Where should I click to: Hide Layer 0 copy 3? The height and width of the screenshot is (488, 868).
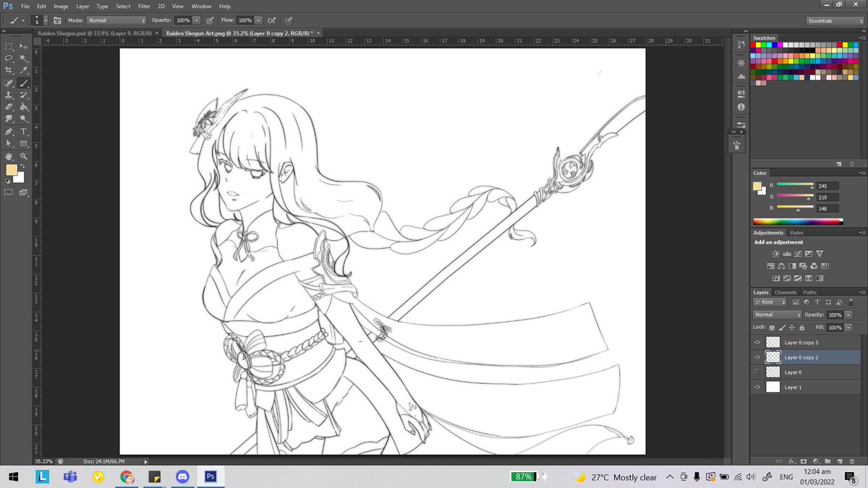tap(757, 342)
